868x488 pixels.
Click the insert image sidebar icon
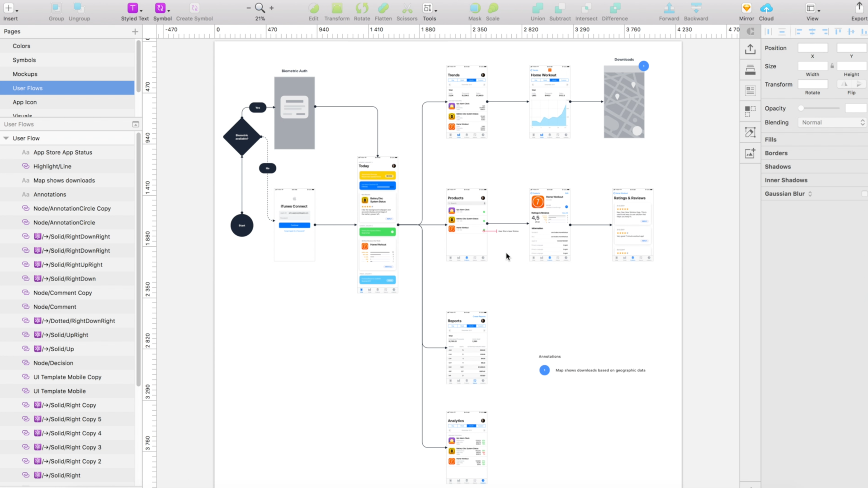(x=750, y=154)
